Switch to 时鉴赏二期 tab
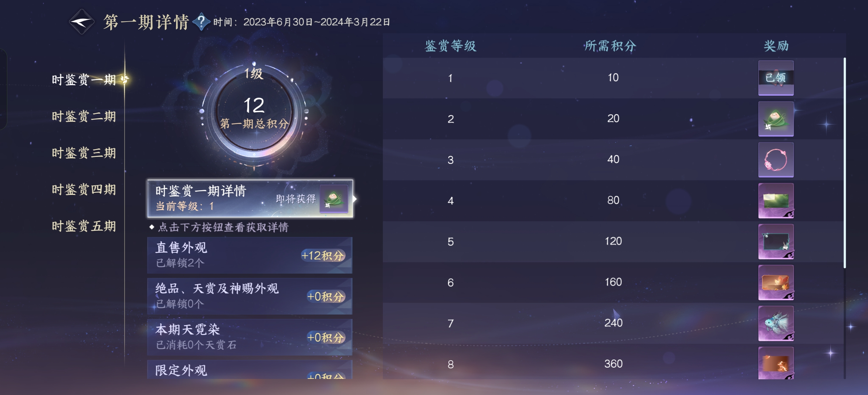Screen dimensions: 868x395 pyautogui.click(x=84, y=116)
